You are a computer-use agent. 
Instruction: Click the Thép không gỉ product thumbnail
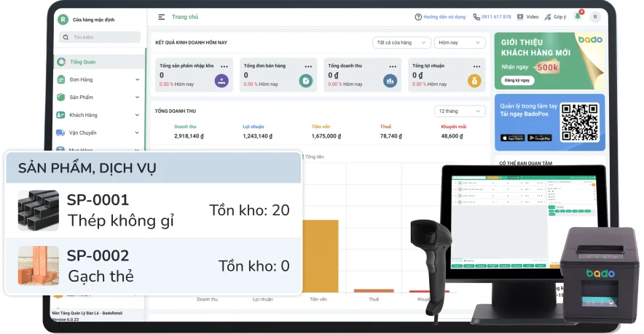pos(38,210)
